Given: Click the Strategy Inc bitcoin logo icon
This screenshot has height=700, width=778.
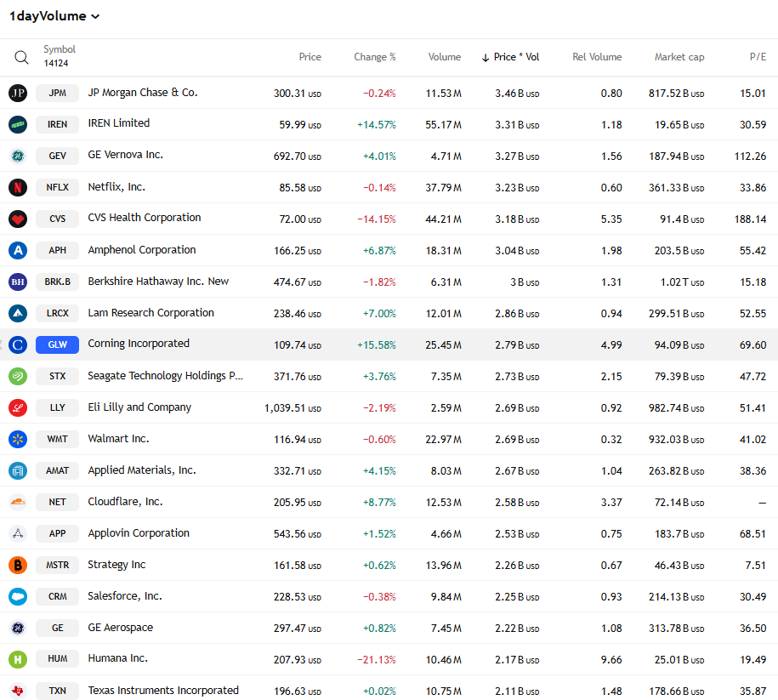Looking at the screenshot, I should [x=18, y=565].
